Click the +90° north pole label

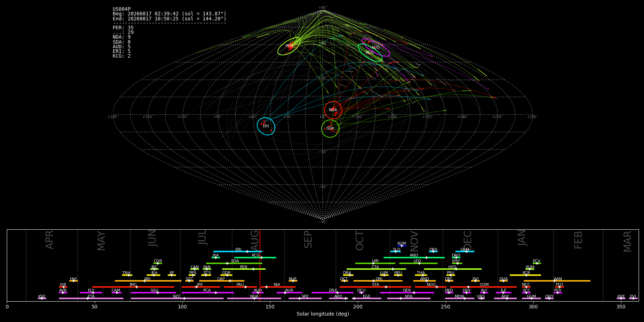(x=322, y=8)
